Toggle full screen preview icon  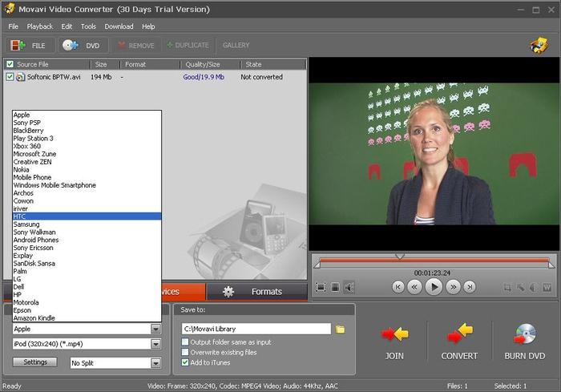(x=321, y=287)
